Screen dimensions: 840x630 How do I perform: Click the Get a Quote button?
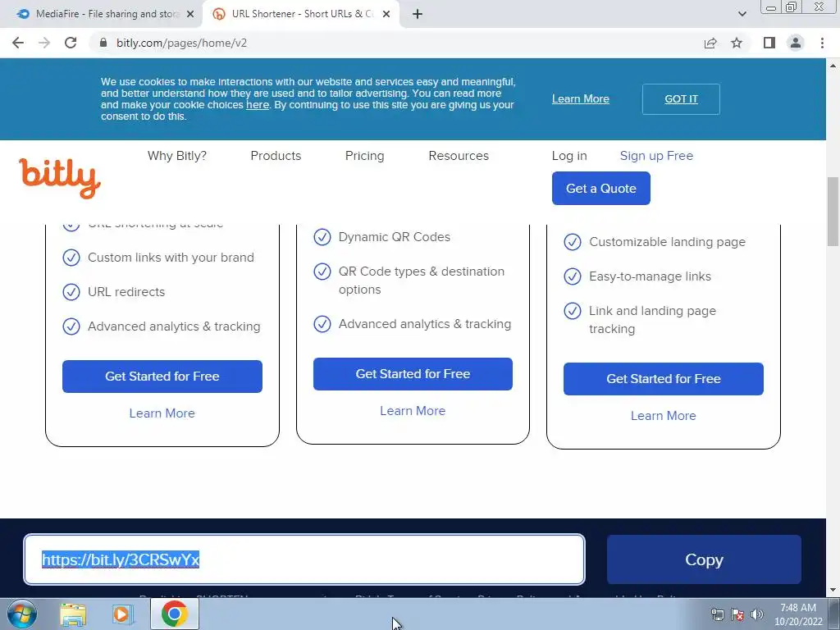click(601, 188)
